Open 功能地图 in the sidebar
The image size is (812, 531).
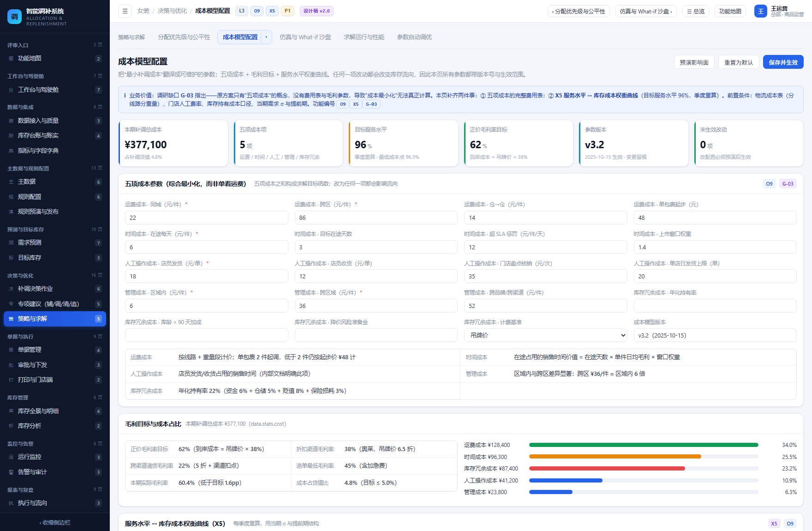click(55, 59)
